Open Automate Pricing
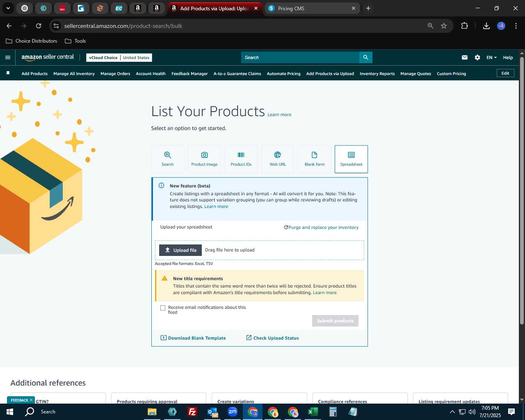The image size is (525, 420). pos(283,74)
